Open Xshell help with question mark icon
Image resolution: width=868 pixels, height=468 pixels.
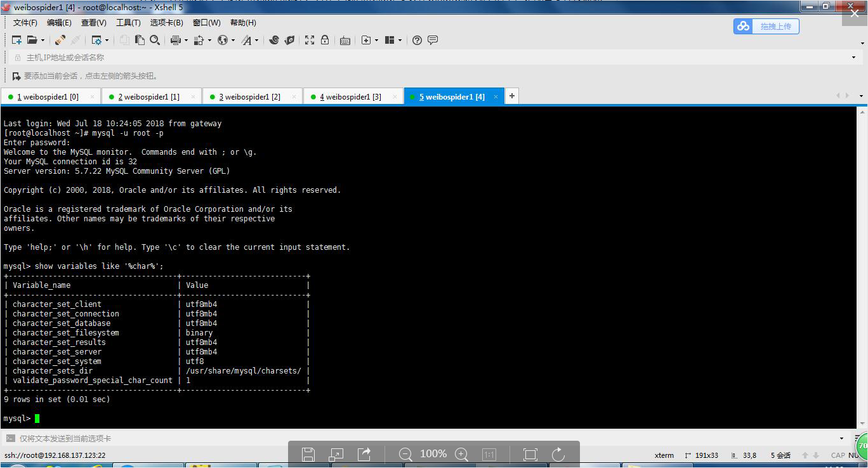pos(417,40)
